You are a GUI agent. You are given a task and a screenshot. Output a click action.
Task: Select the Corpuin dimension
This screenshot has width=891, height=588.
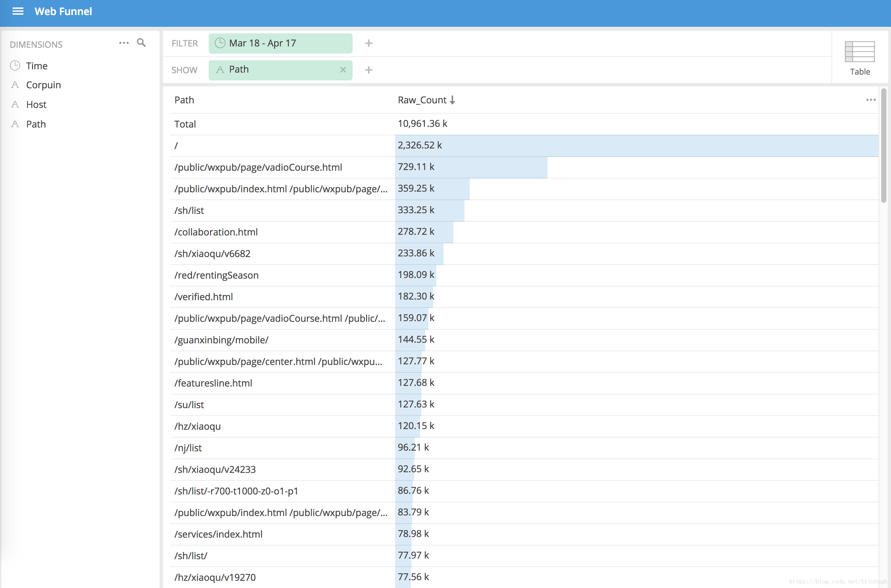coord(43,85)
